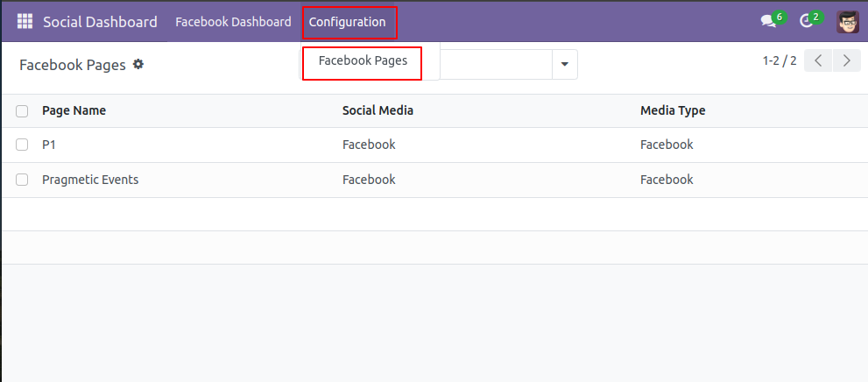The image size is (868, 382).
Task: Open the P1 page record
Action: [x=49, y=145]
